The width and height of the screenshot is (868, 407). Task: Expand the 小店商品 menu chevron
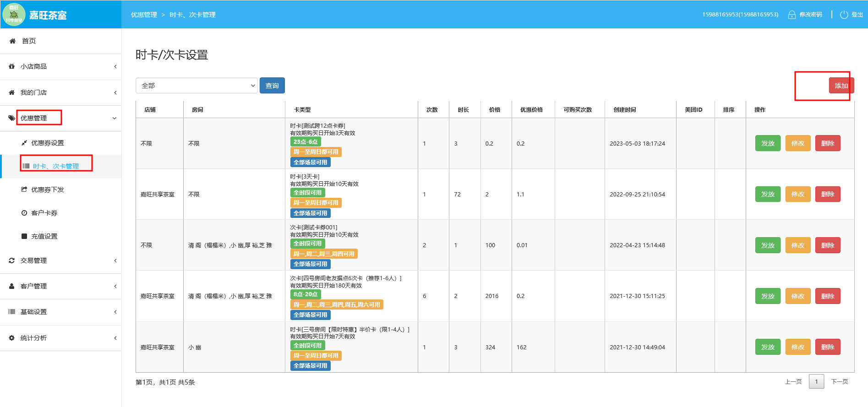[115, 66]
